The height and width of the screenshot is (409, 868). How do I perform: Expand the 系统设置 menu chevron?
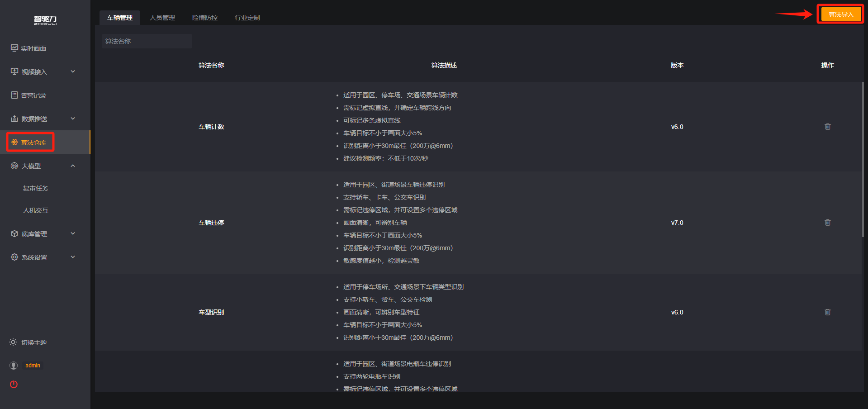(x=73, y=257)
